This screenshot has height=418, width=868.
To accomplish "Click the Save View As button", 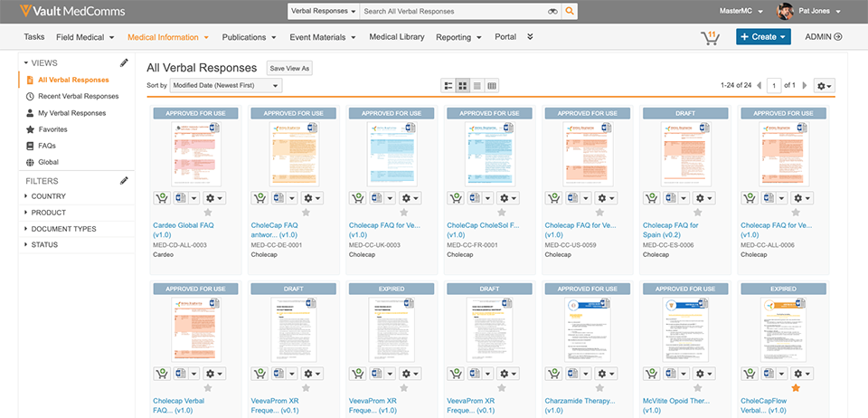I will 289,68.
